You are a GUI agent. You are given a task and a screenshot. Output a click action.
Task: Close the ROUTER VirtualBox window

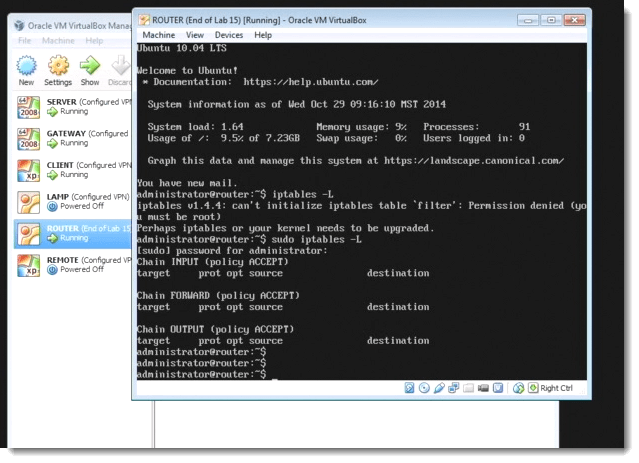tap(575, 20)
